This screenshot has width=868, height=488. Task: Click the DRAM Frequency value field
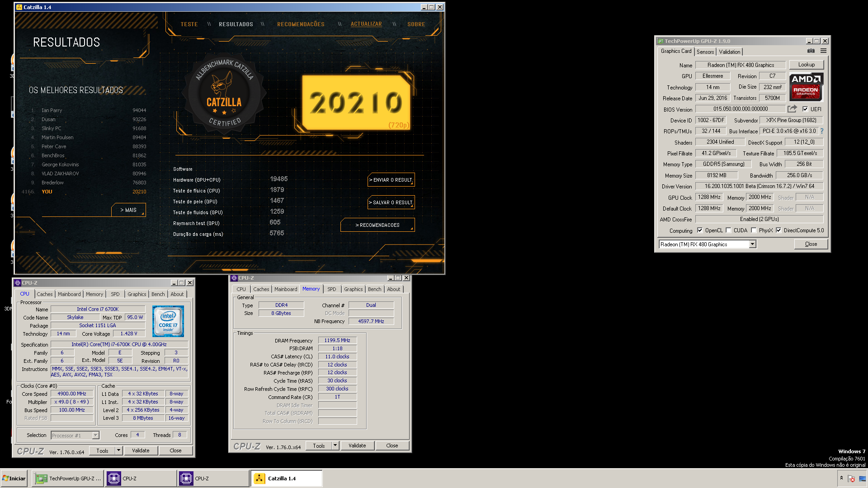337,341
